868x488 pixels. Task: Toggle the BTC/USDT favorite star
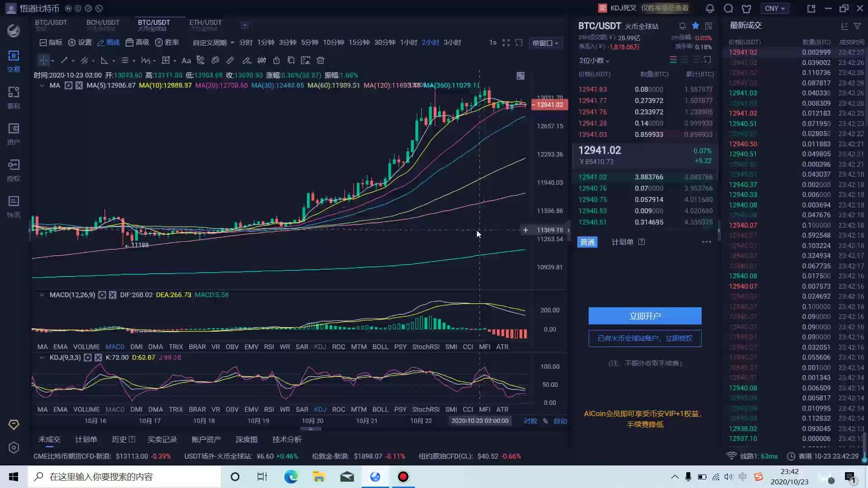[x=695, y=26]
